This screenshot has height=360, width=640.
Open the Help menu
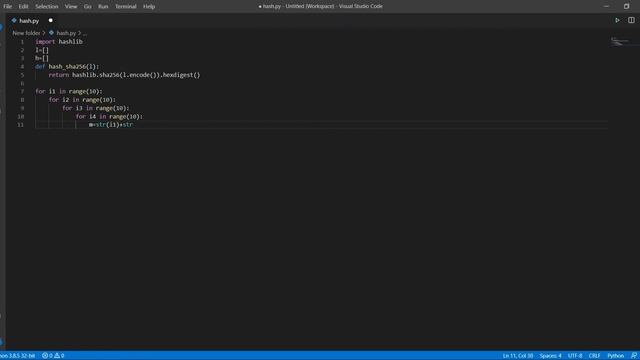(x=149, y=6)
